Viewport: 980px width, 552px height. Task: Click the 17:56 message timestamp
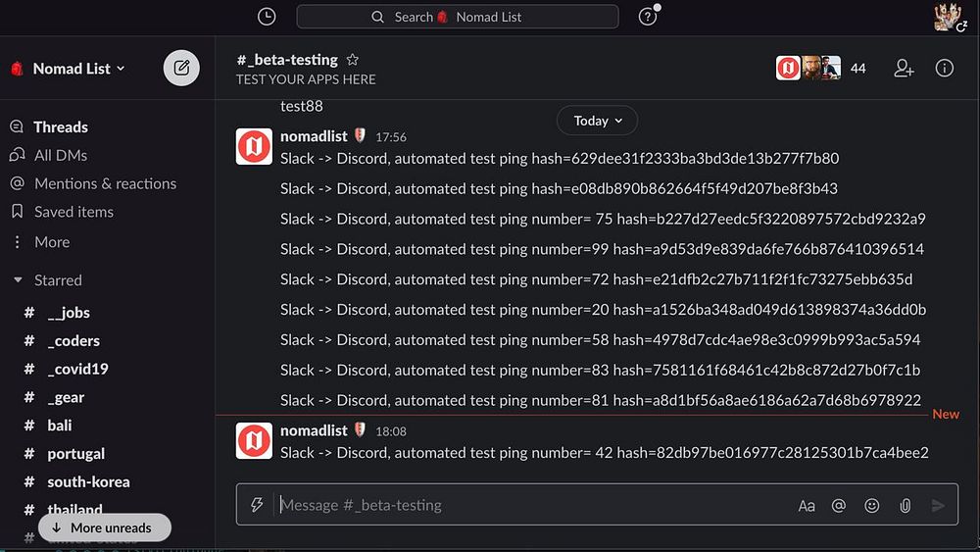(x=391, y=137)
